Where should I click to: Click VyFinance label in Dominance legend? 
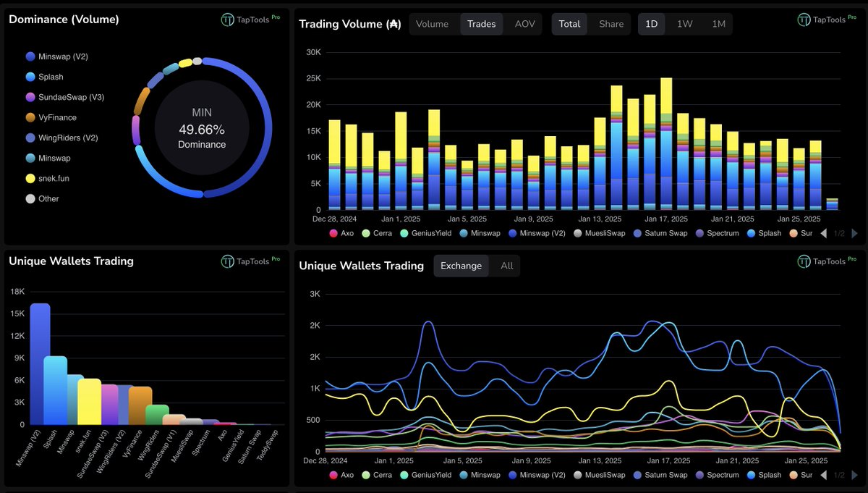pyautogui.click(x=57, y=117)
